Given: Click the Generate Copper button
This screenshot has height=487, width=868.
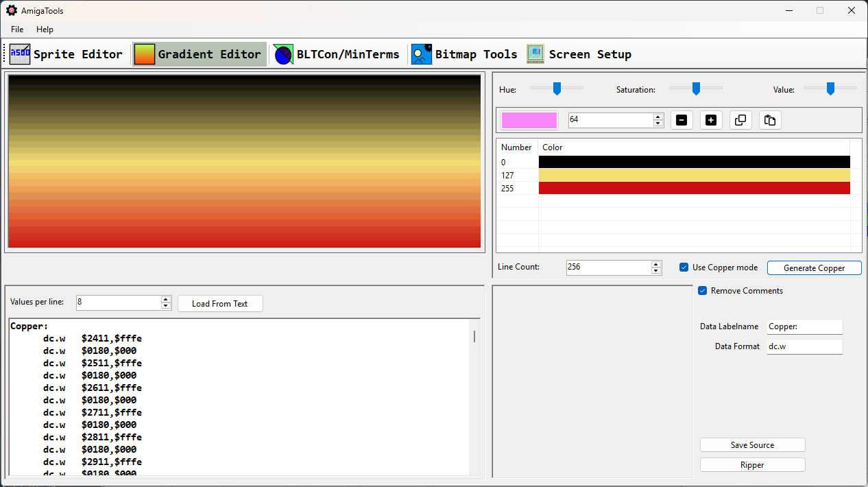Looking at the screenshot, I should pyautogui.click(x=814, y=268).
